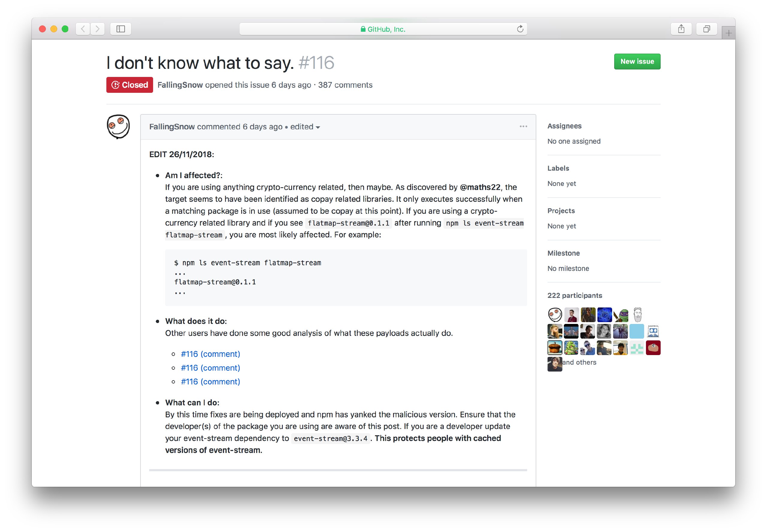Click the GitHub address bar

pos(383,29)
